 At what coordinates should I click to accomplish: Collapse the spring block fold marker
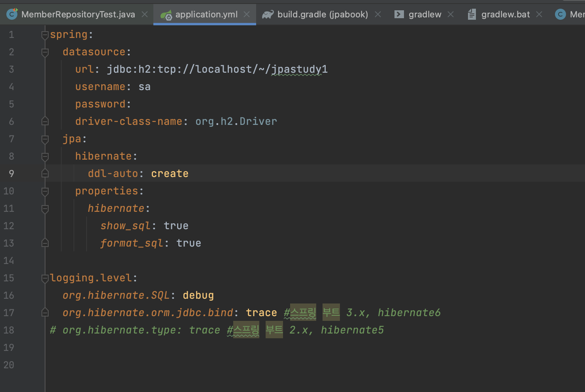(x=45, y=35)
